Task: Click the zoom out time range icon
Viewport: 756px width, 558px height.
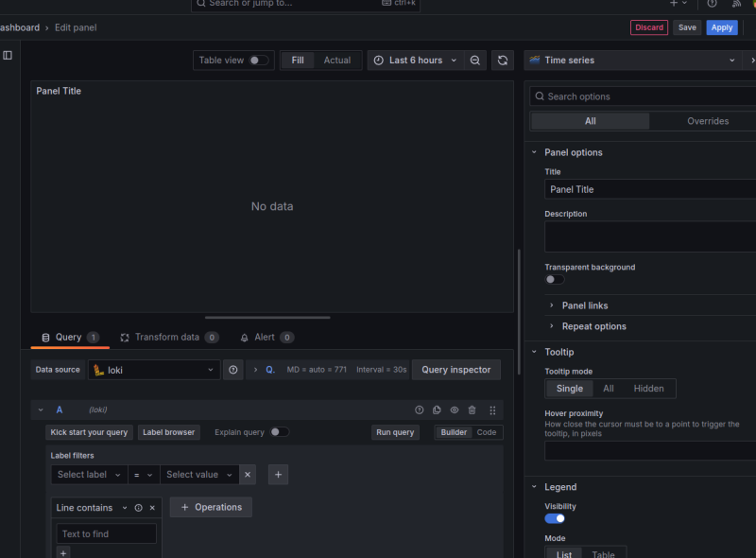Action: [475, 61]
